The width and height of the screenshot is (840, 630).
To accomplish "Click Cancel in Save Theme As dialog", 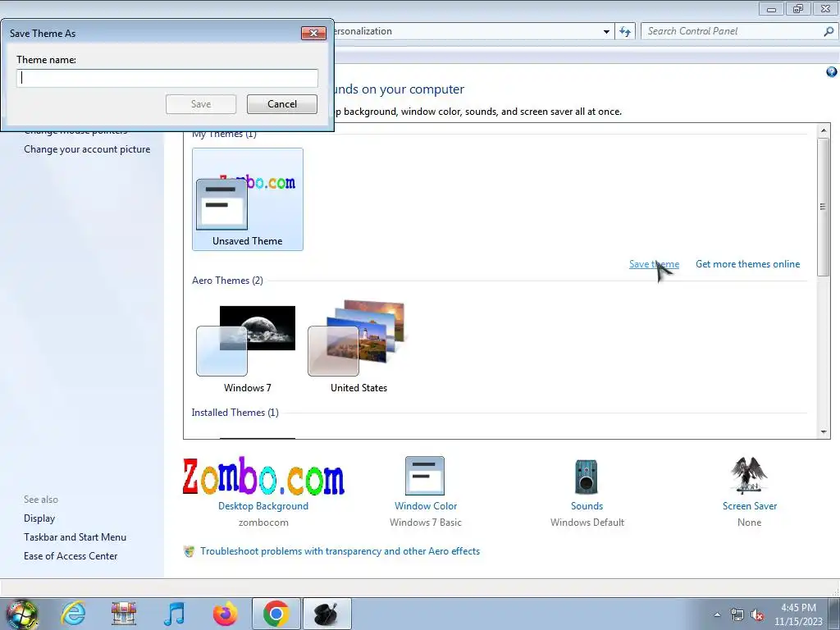I will tap(282, 104).
